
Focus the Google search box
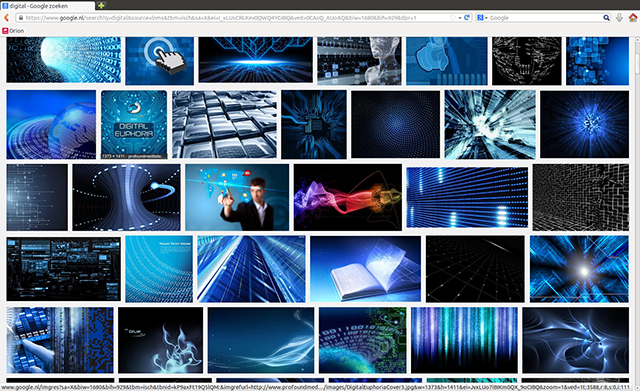point(545,18)
